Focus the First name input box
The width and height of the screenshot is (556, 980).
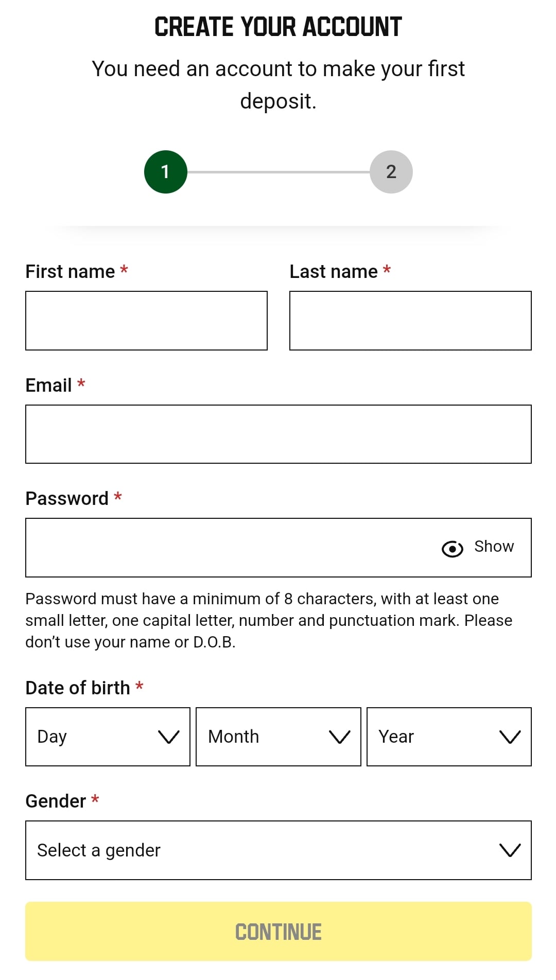point(146,321)
